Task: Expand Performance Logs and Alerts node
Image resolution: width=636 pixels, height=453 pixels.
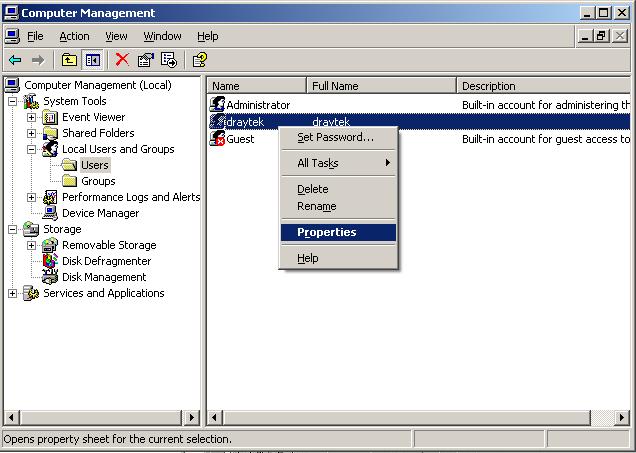Action: tap(31, 197)
